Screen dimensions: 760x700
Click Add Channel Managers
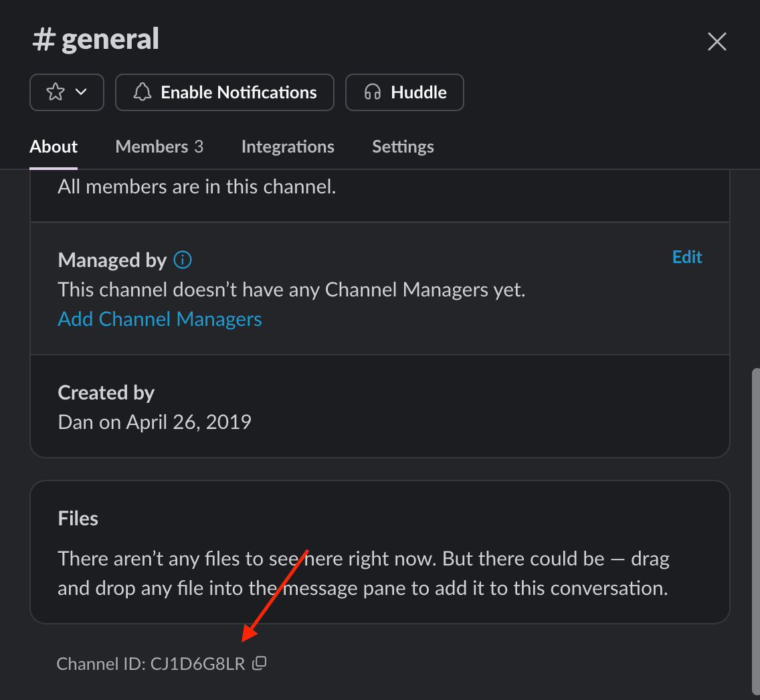[159, 319]
